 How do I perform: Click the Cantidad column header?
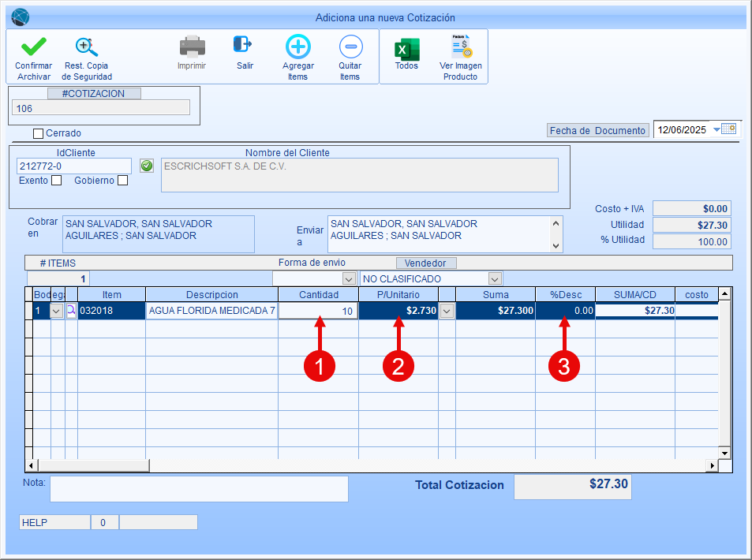319,294
